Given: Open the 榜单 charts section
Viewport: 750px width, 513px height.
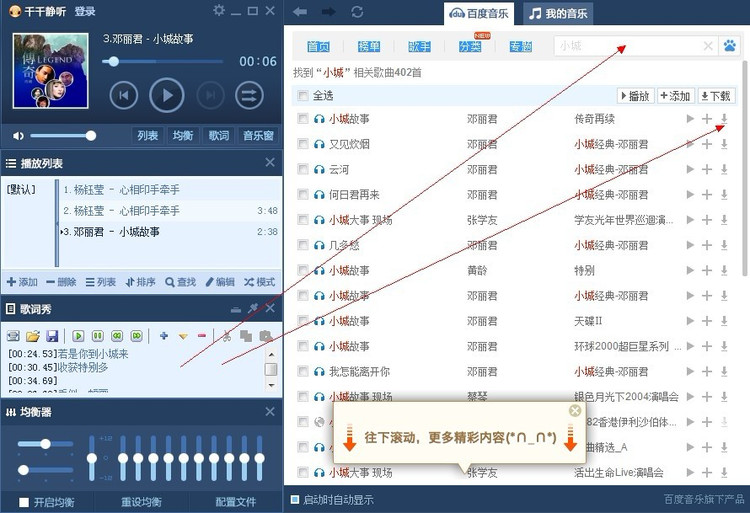Looking at the screenshot, I should (x=369, y=46).
